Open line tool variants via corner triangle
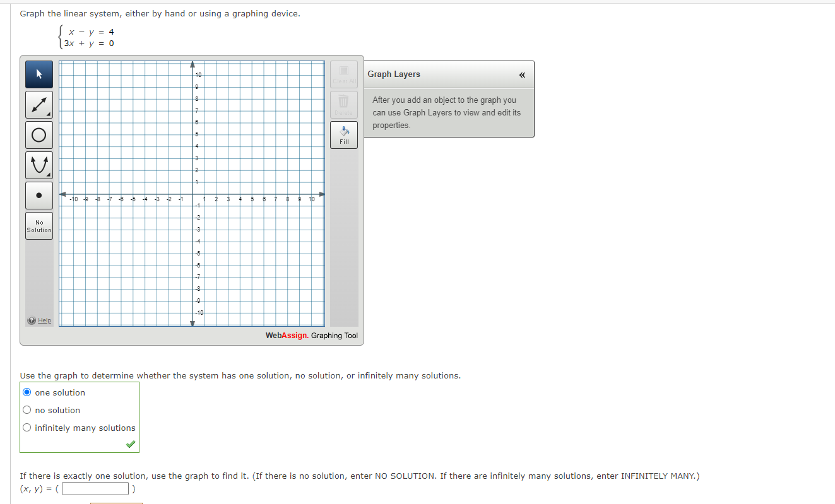Viewport: 835px width, 504px height. tap(47, 113)
